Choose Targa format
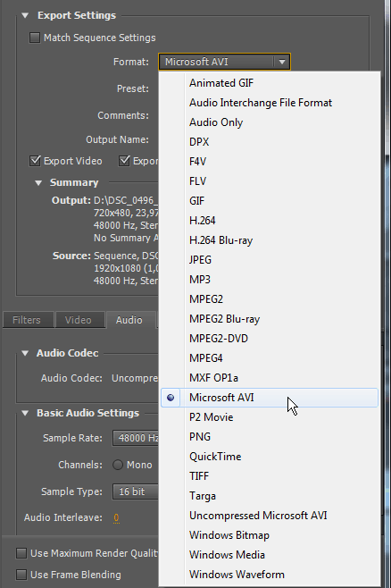The width and height of the screenshot is (391, 588). [270, 496]
